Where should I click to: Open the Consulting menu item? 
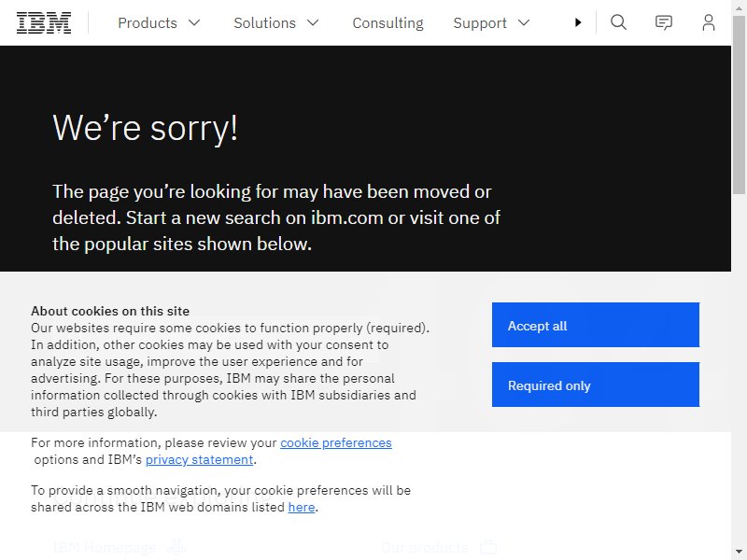388,22
